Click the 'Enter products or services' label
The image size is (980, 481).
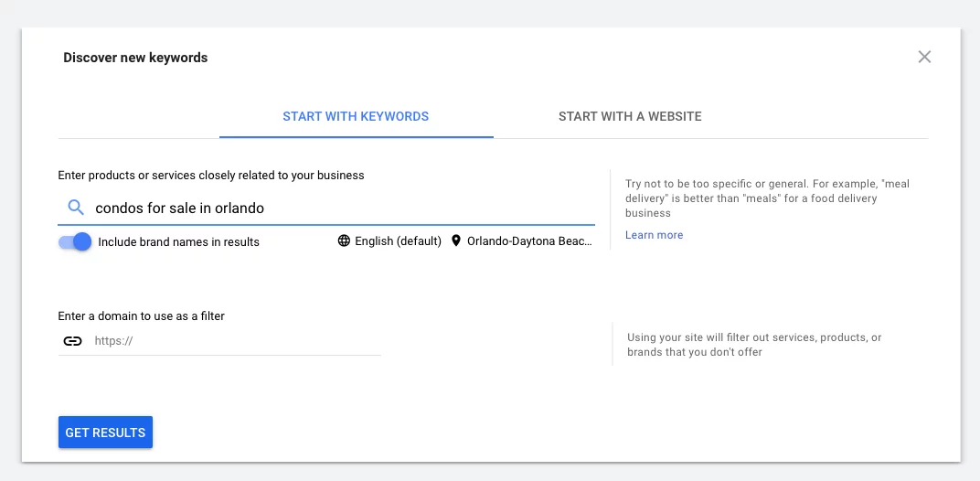(x=211, y=176)
